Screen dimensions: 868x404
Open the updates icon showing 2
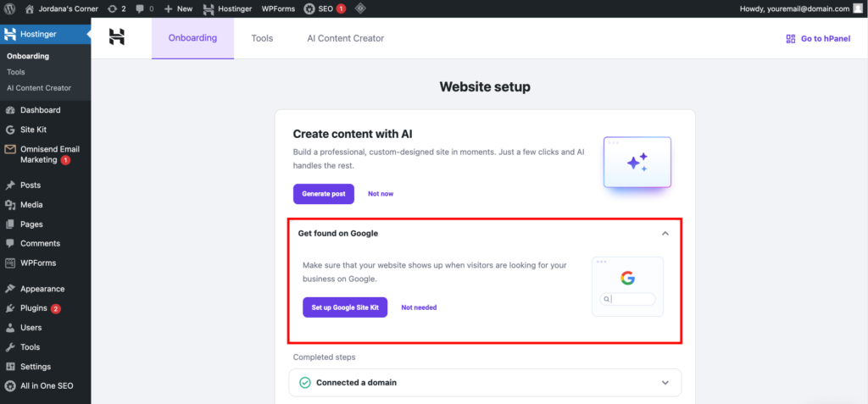point(117,8)
